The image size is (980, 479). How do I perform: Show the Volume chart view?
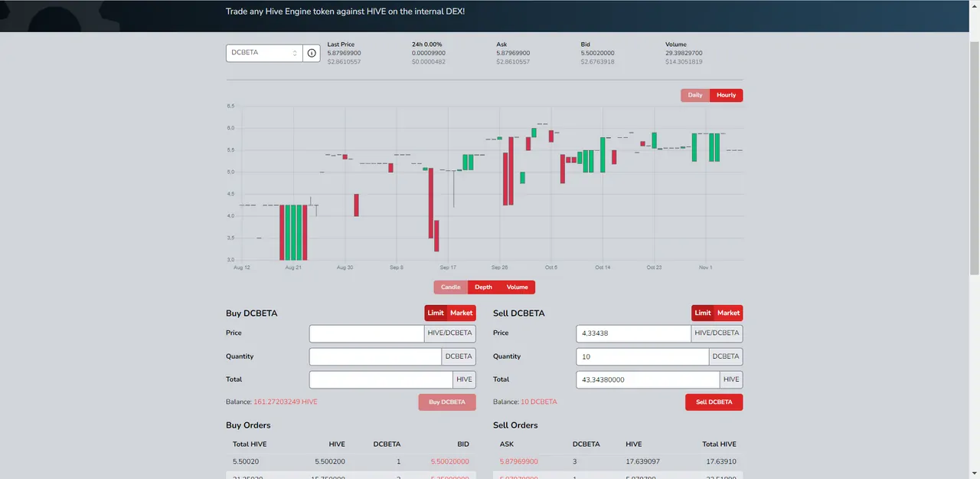coord(518,287)
